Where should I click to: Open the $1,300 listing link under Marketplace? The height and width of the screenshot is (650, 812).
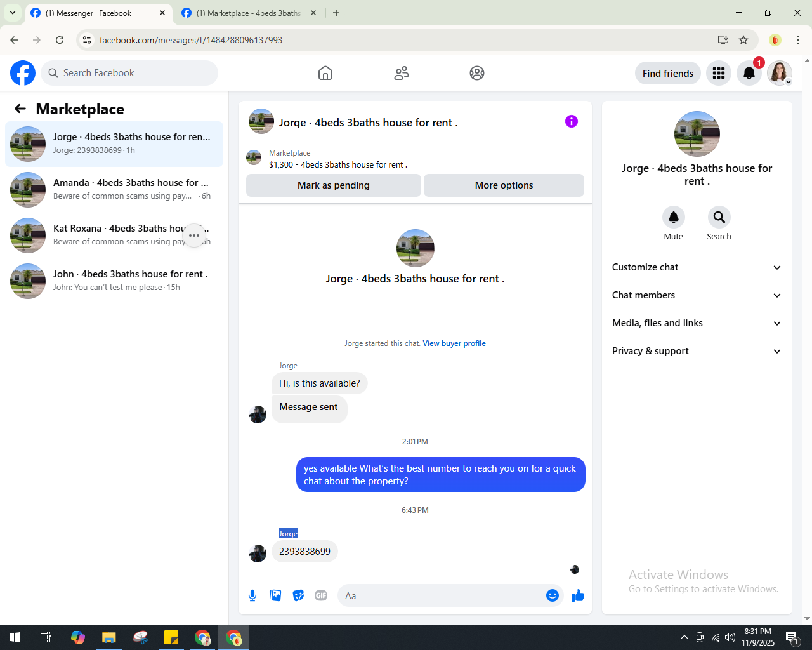point(338,164)
